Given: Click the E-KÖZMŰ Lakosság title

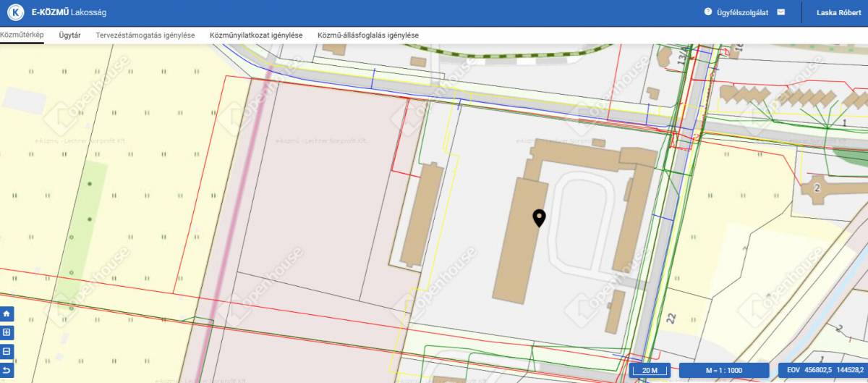Looking at the screenshot, I should [x=69, y=12].
